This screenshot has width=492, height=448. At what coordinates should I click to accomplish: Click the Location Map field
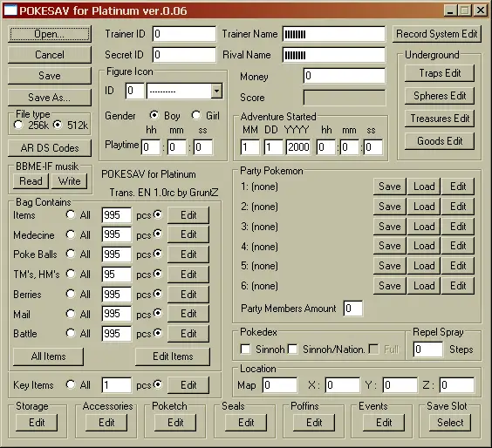point(280,385)
